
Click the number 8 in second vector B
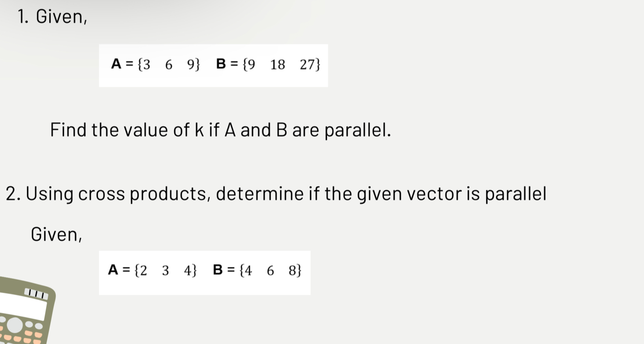tap(293, 270)
